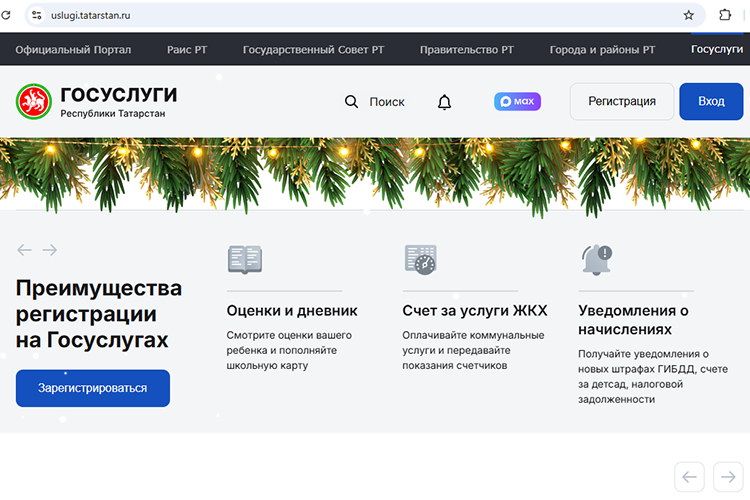750x500 pixels.
Task: Click the MAX messenger badge
Action: [x=517, y=101]
